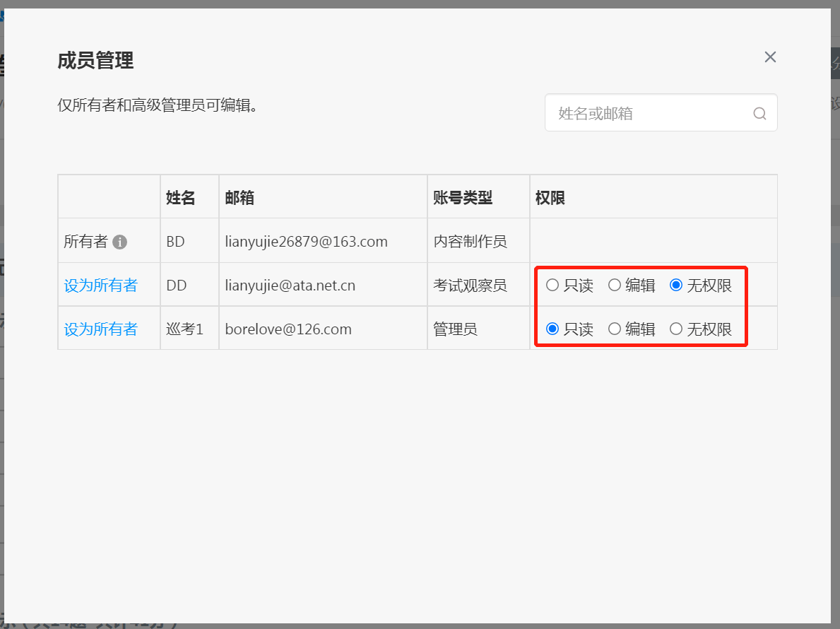Click the email lianyujie@ata.net.cn
Screen dimensions: 840x629
click(x=290, y=286)
